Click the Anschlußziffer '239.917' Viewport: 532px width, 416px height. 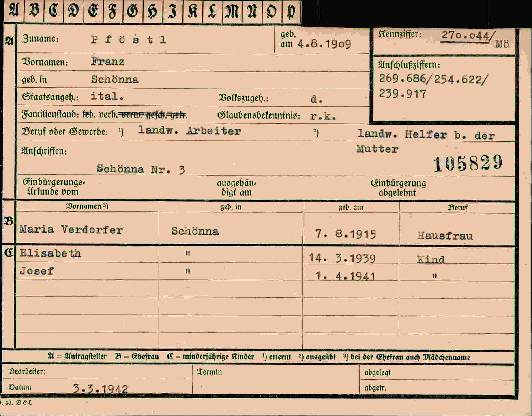(403, 94)
